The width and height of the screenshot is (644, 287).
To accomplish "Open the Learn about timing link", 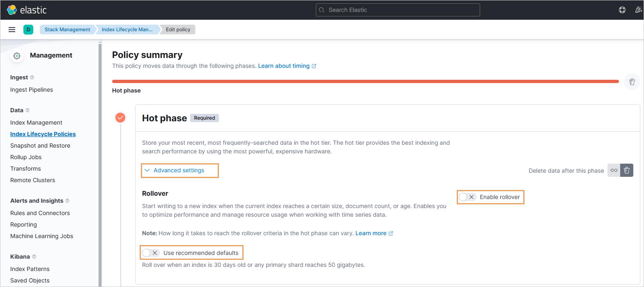I will click(287, 66).
